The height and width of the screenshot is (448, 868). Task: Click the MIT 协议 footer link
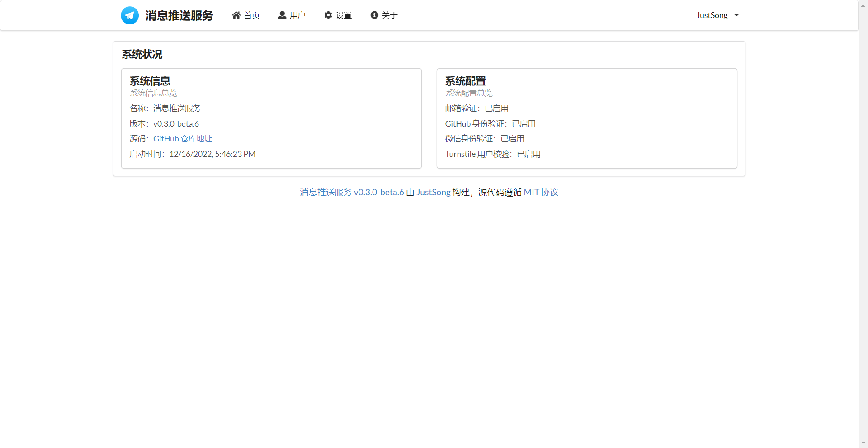541,192
